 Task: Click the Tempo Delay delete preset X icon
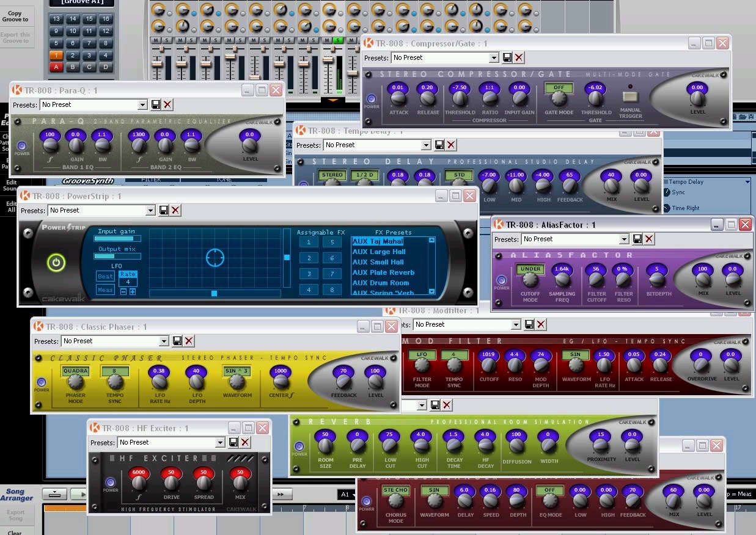pyautogui.click(x=452, y=145)
